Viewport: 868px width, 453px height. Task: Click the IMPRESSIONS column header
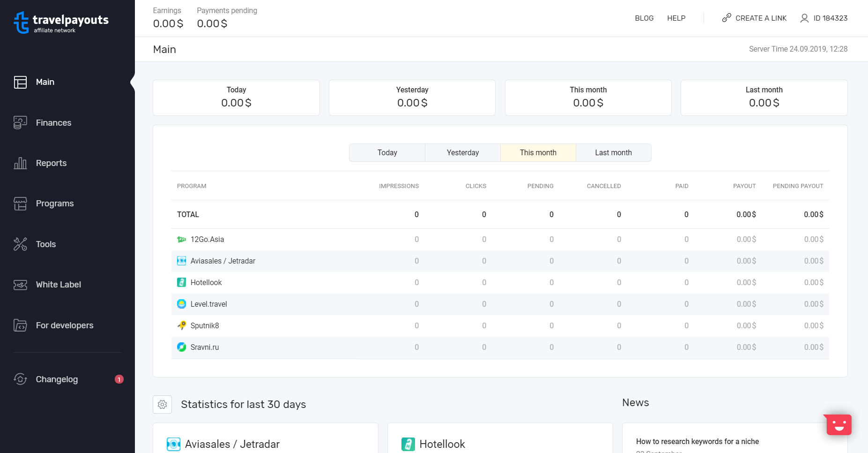pos(399,186)
